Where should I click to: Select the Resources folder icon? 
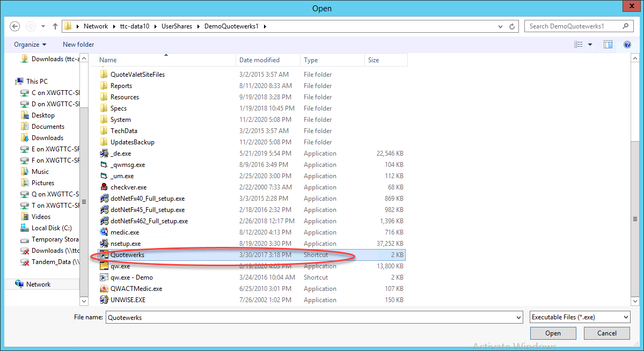[104, 97]
